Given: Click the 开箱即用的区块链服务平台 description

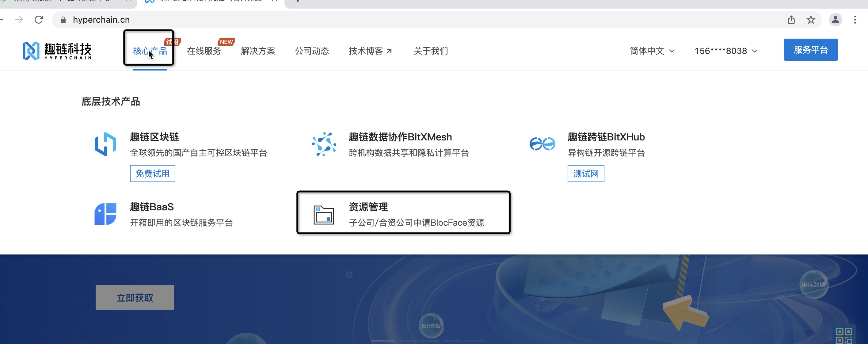Looking at the screenshot, I should click(181, 223).
